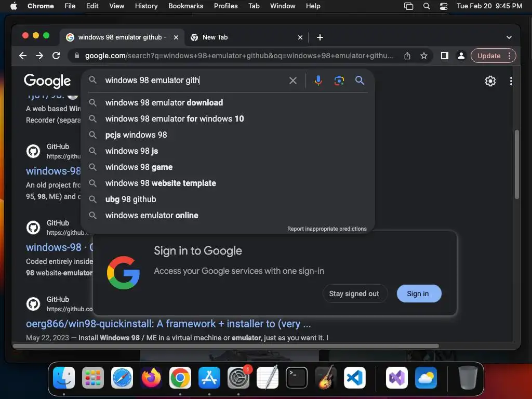Open the History menu
532x399 pixels.
146,6
